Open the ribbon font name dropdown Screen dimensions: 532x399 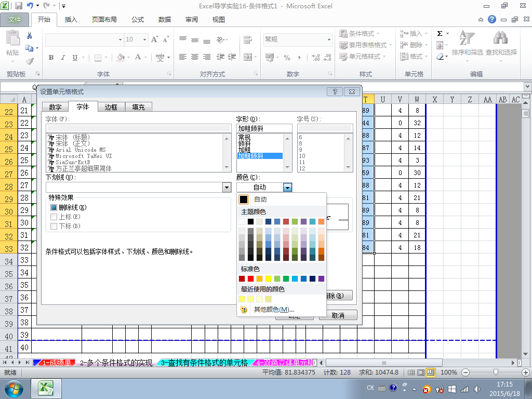pyautogui.click(x=120, y=39)
